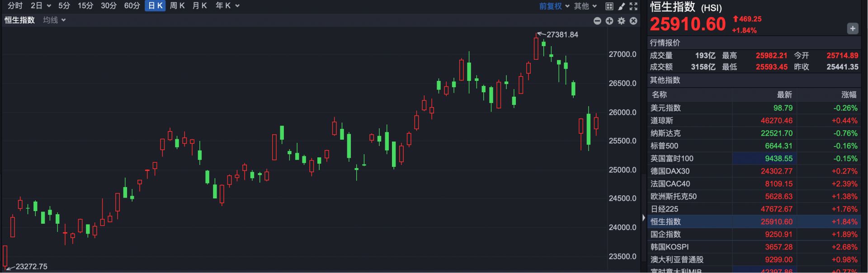Remove indicator with the X icon
Image resolution: width=868 pixels, height=273 pixels.
pos(633,21)
